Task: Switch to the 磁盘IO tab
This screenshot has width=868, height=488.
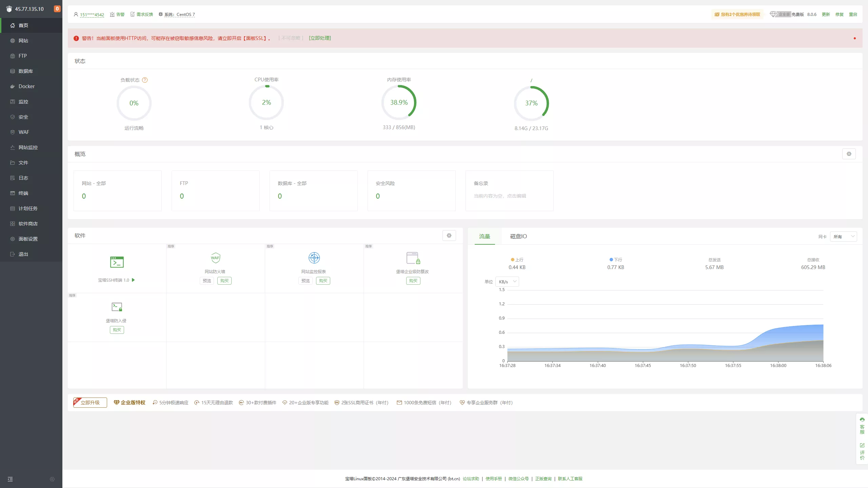Action: [x=518, y=236]
